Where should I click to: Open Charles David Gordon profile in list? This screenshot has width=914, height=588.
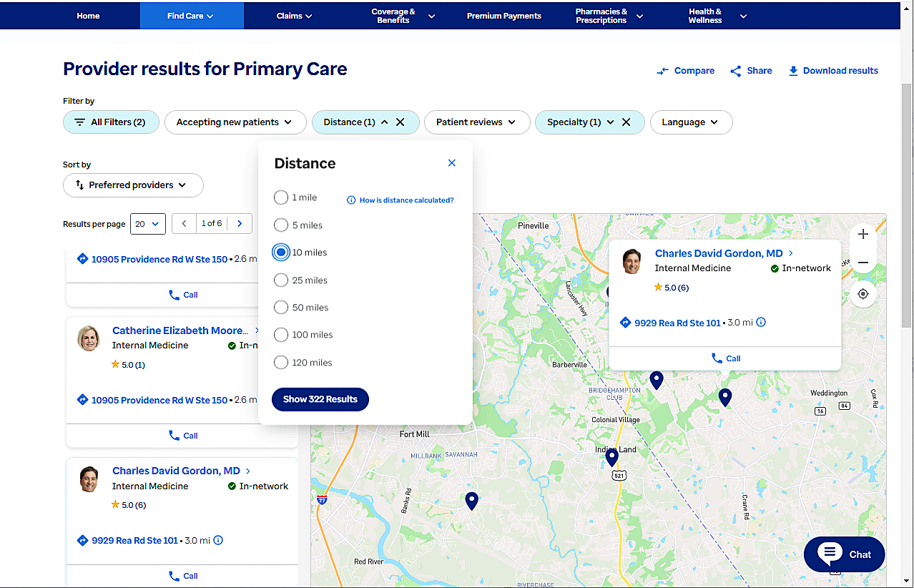[181, 471]
